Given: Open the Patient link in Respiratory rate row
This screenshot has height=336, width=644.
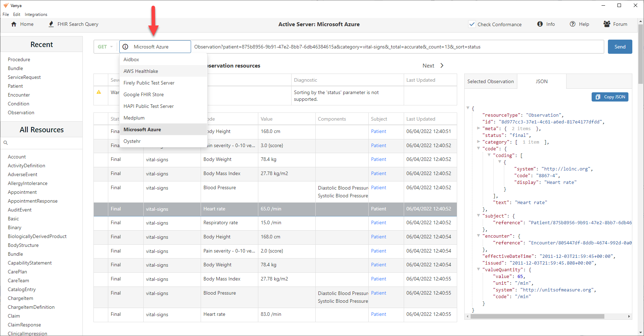Looking at the screenshot, I should (x=378, y=222).
